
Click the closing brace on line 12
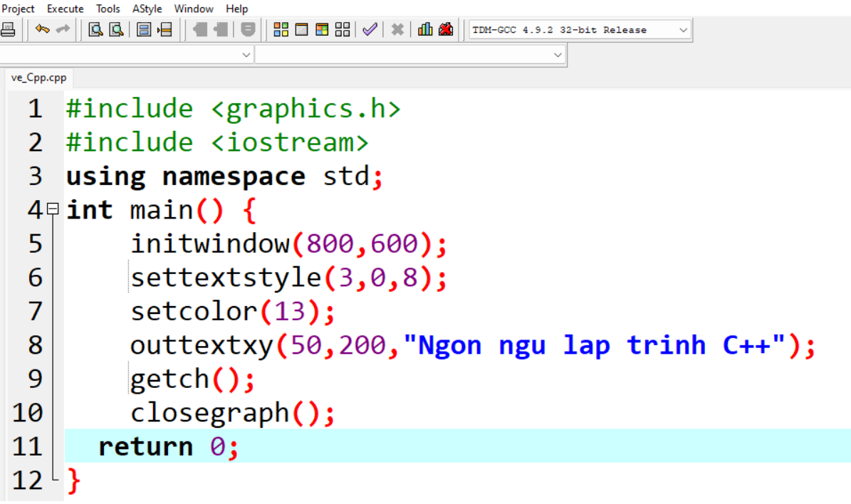[x=74, y=481]
